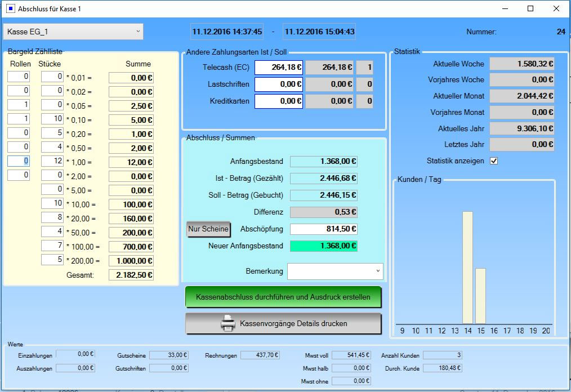Viewport: 571px width, 392px height.
Task: Click the app icon in title bar
Action: tap(11, 9)
